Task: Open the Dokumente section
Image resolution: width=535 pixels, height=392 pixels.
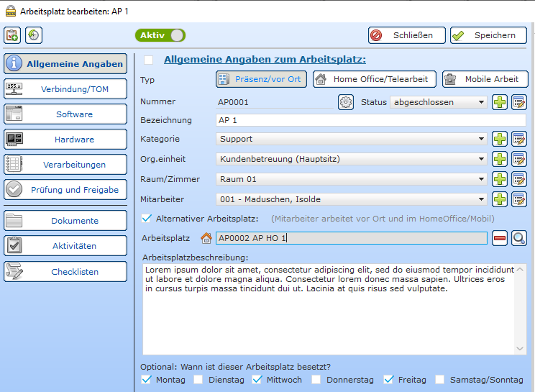Action: click(x=65, y=221)
